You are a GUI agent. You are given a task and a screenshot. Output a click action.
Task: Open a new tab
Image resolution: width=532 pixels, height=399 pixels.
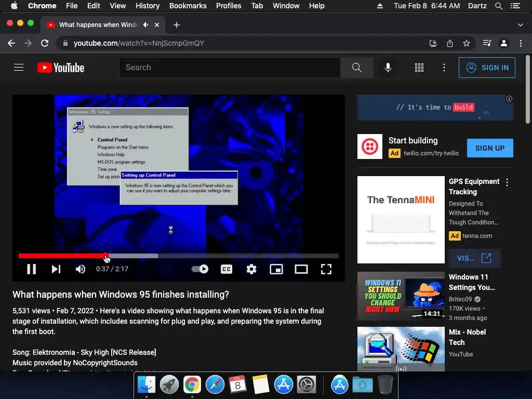point(177,25)
